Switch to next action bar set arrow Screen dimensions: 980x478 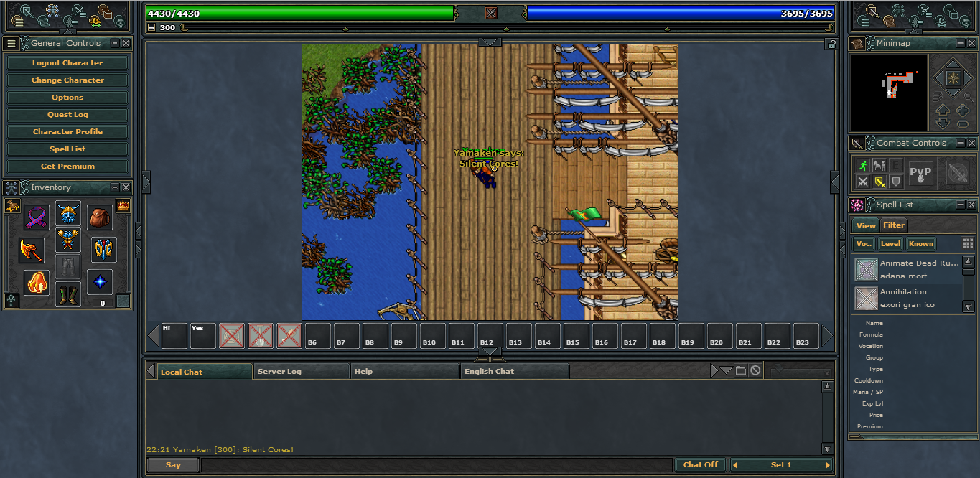(827, 465)
